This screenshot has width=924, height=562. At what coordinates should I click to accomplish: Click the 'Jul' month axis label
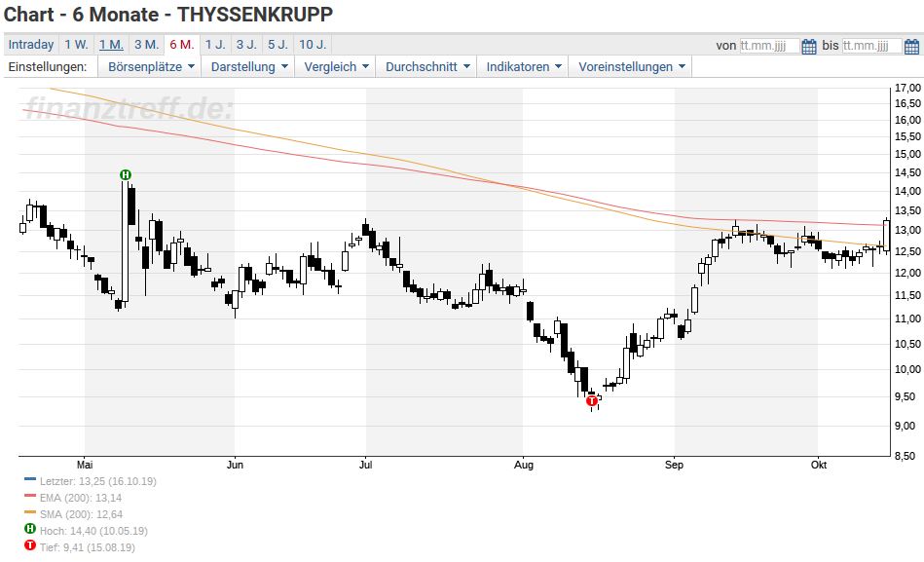[365, 465]
